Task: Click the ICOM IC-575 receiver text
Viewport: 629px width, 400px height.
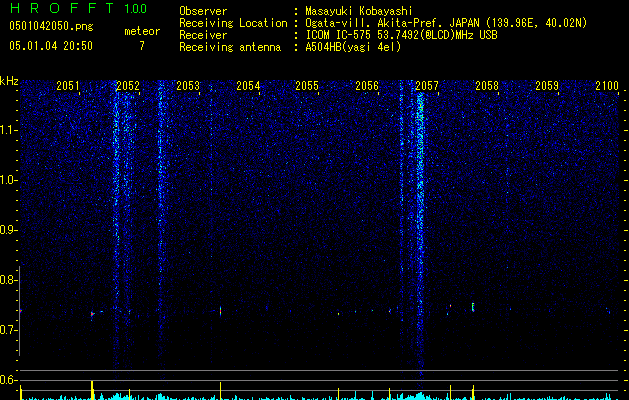Action: click(401, 35)
